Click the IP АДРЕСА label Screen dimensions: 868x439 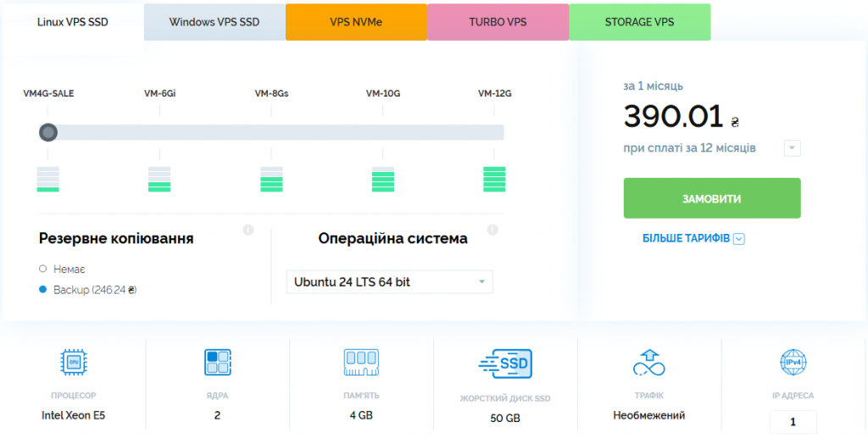pyautogui.click(x=793, y=396)
